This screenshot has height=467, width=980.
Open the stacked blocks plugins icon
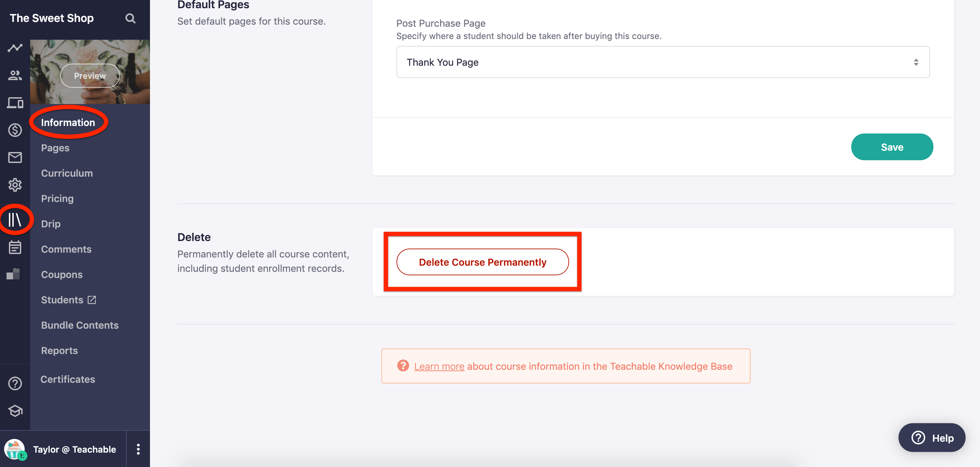click(x=13, y=274)
